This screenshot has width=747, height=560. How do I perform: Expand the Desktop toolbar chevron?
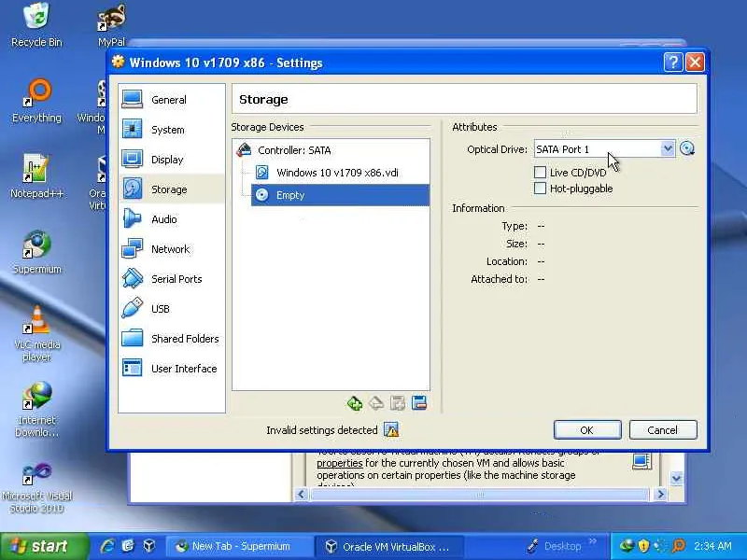click(x=593, y=541)
